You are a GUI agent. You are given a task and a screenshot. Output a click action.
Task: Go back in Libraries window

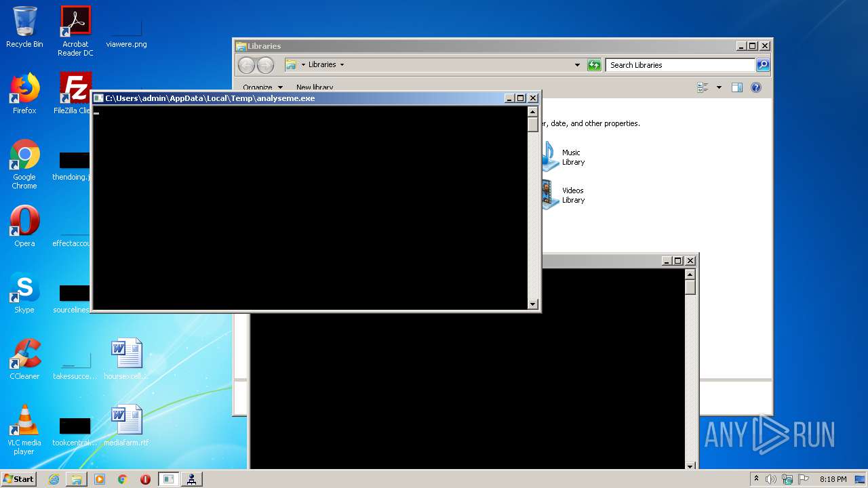(x=246, y=65)
